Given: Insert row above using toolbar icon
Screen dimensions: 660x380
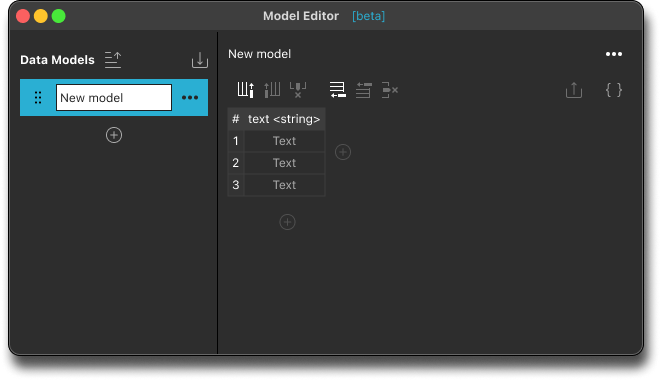Looking at the screenshot, I should click(x=364, y=90).
